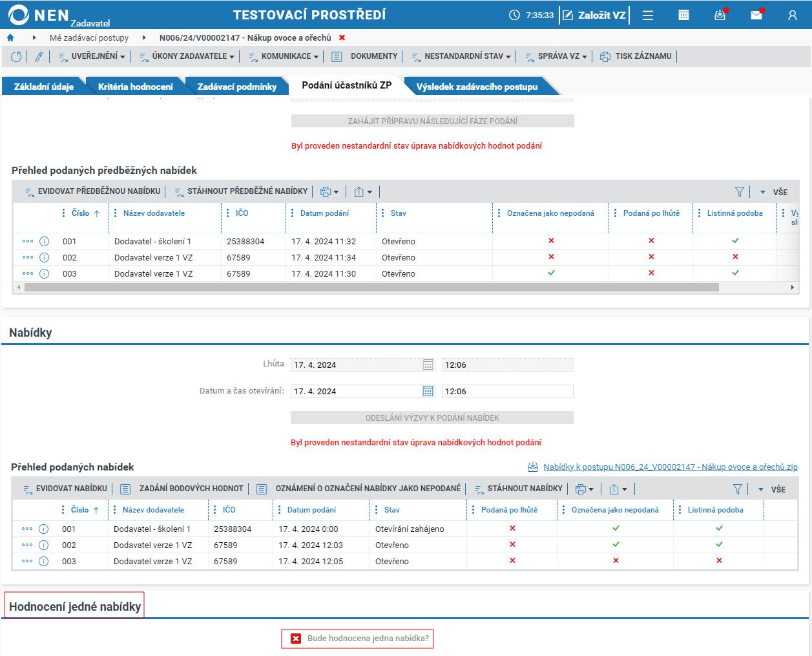Open VŠE filter dropdown in offers table

[772, 489]
